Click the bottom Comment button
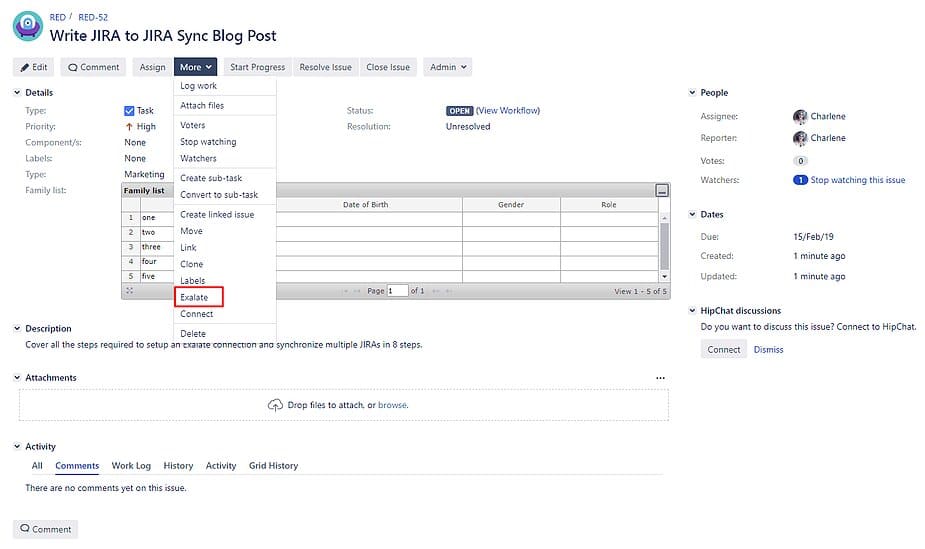 pos(45,529)
